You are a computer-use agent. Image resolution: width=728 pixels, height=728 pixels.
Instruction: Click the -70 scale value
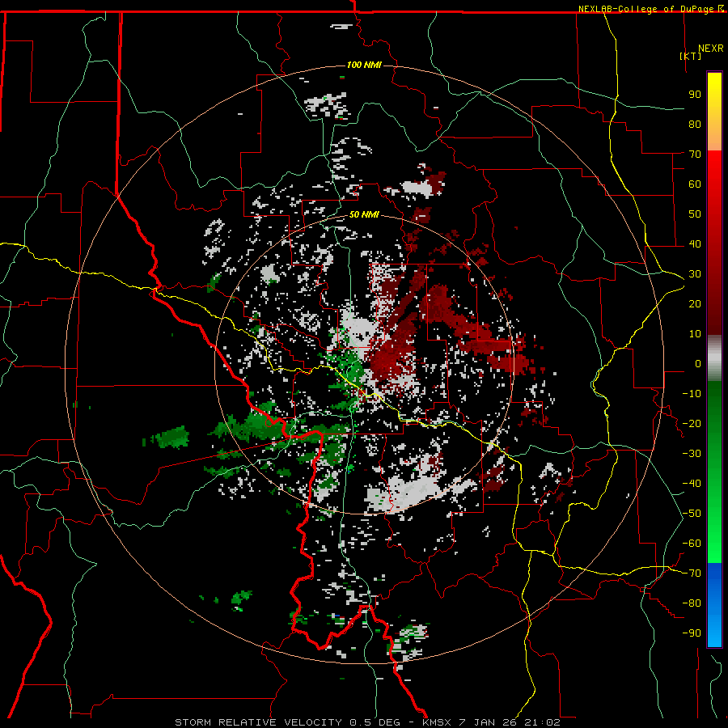692,574
